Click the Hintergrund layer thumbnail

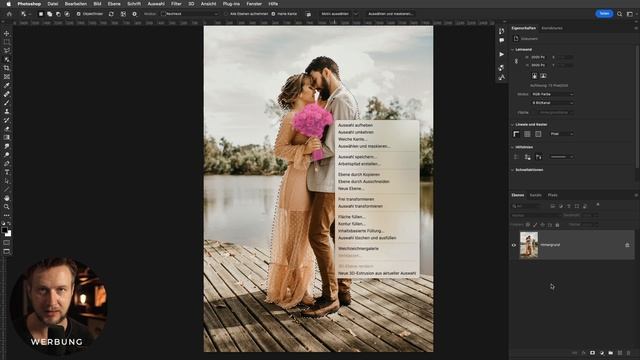tap(529, 245)
